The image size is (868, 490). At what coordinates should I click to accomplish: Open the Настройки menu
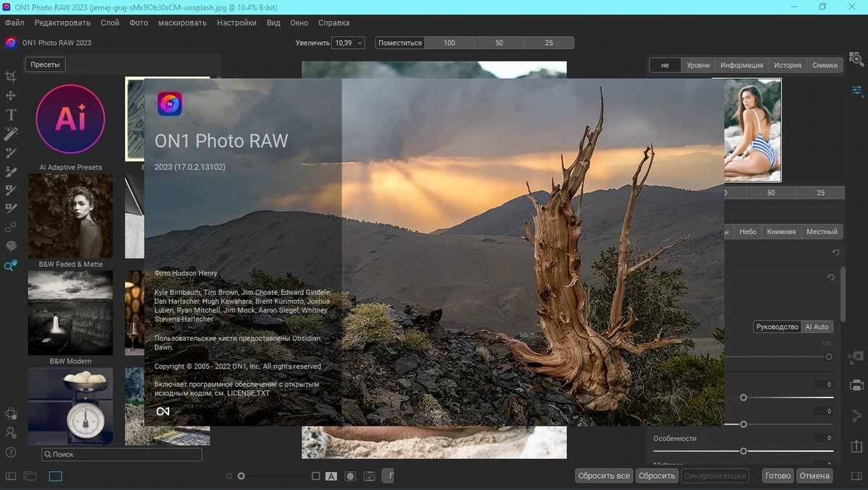click(237, 23)
